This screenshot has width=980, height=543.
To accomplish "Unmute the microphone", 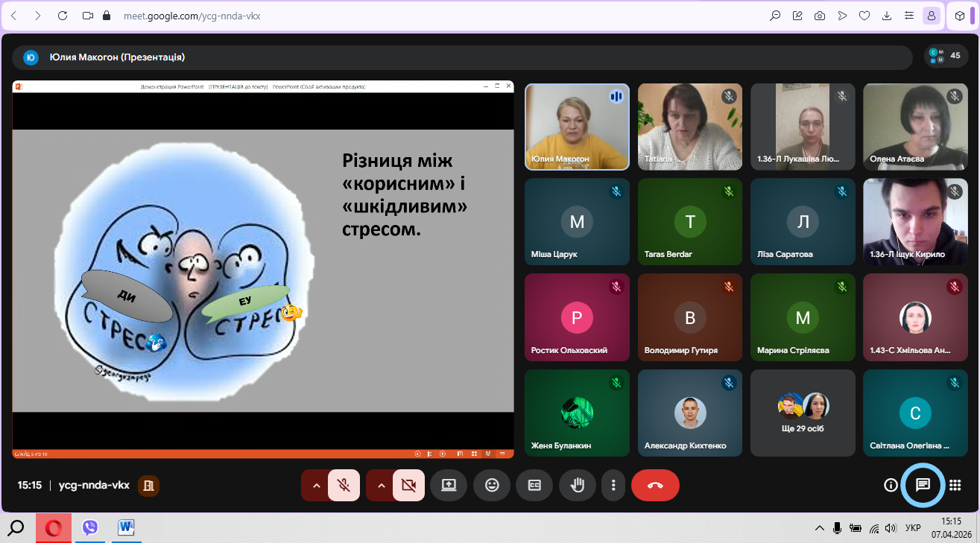I will click(344, 485).
